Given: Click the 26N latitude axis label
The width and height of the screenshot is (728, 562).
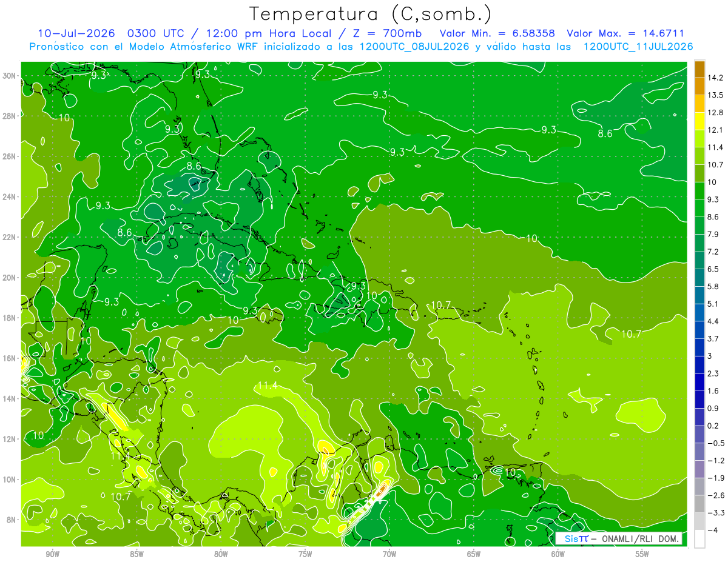Looking at the screenshot, I should pyautogui.click(x=10, y=156).
